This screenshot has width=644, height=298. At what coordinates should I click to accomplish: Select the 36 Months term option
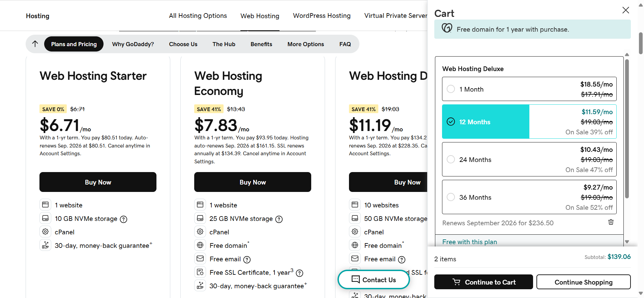coord(529,197)
